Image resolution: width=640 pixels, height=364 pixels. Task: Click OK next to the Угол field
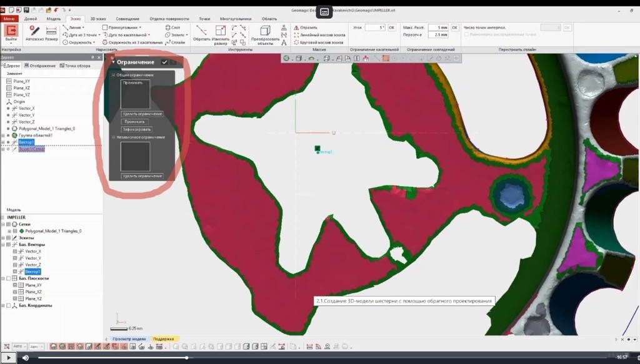coord(392,27)
